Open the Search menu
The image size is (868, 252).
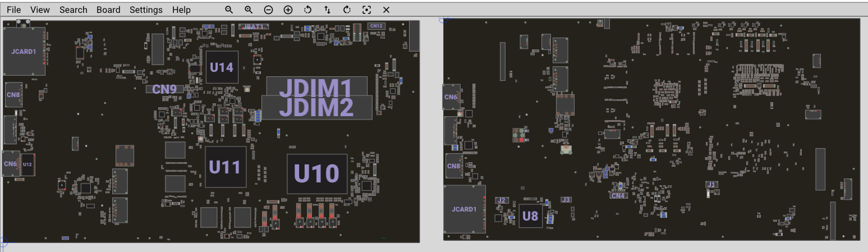point(73,10)
